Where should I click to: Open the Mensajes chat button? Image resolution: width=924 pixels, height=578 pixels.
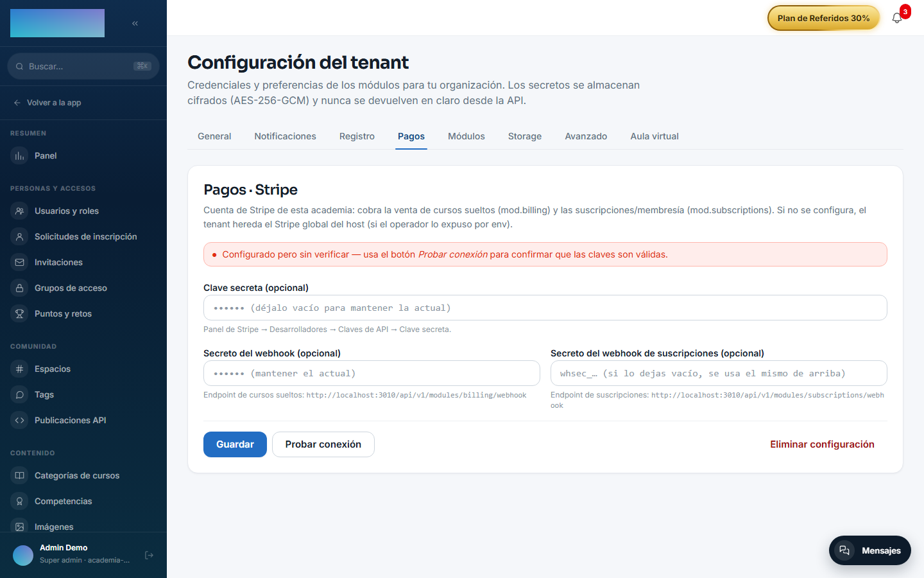click(x=870, y=550)
